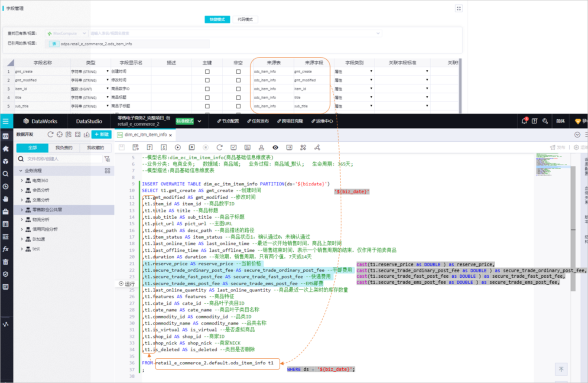Open workspace switcher chevron next to 标准模式

point(199,121)
